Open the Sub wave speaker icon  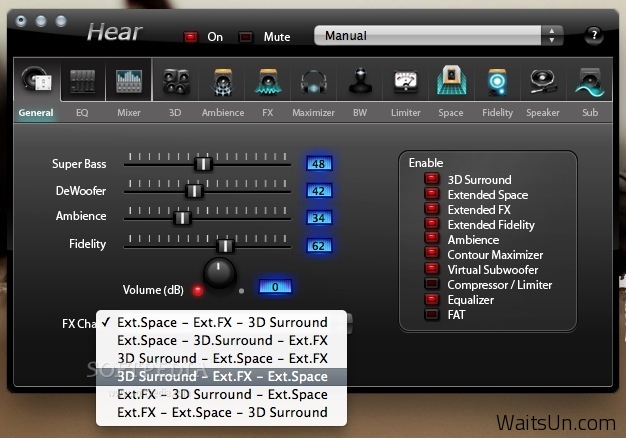pos(590,82)
